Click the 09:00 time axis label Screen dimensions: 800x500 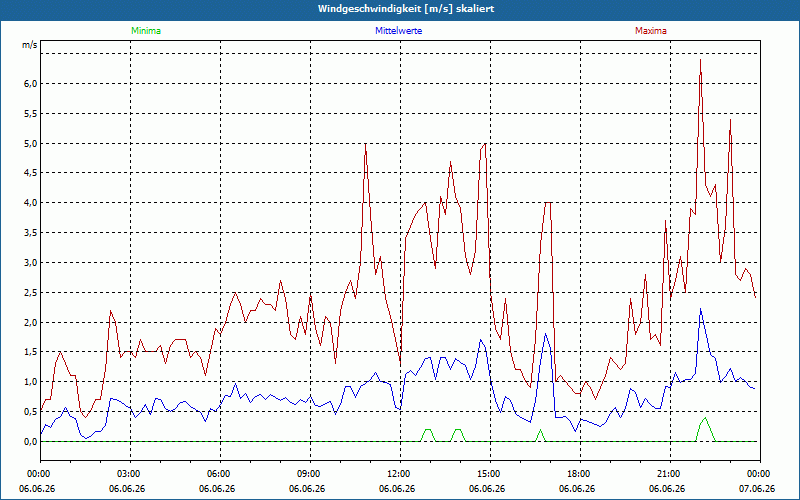point(310,474)
